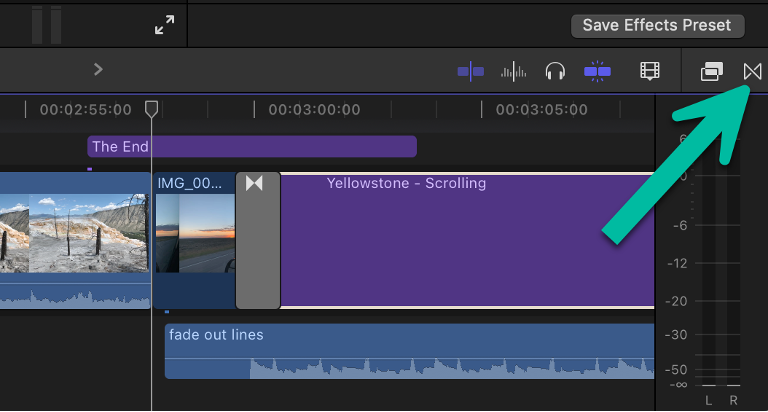
Task: Click the Save Effects Preset button
Action: coord(657,25)
